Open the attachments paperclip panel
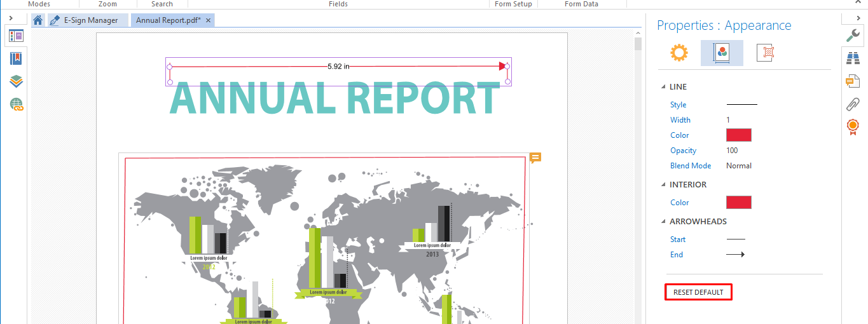The image size is (868, 324). tap(853, 104)
